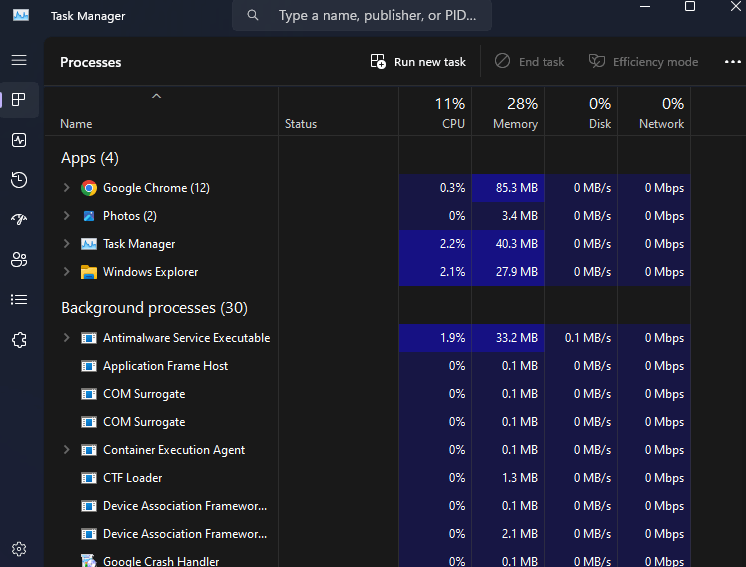This screenshot has height=567, width=746.
Task: Sort processes by CPU column
Action: [452, 113]
